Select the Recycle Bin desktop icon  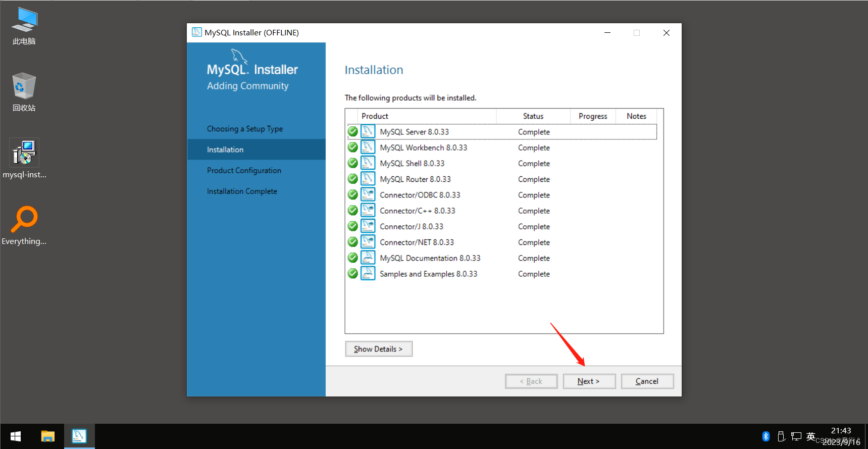point(24,92)
